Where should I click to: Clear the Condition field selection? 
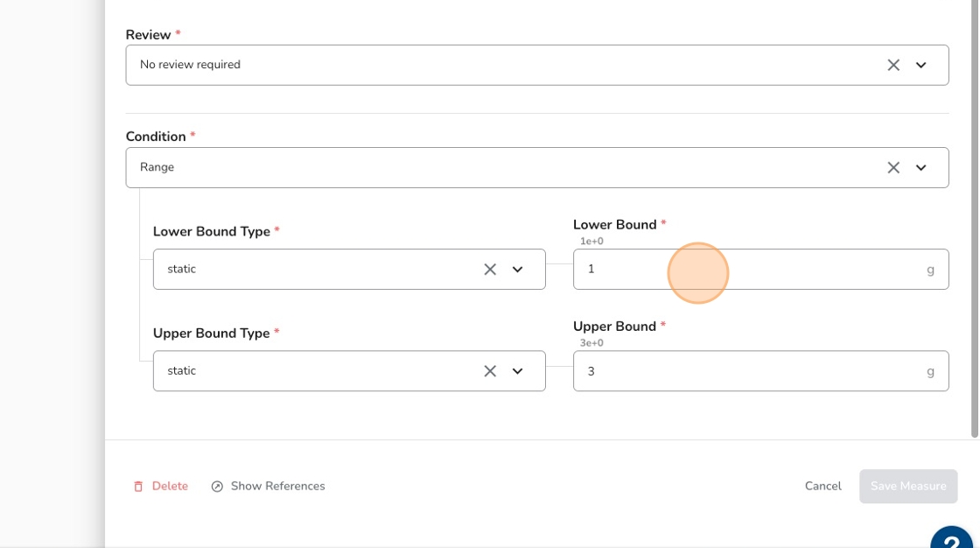coord(892,167)
